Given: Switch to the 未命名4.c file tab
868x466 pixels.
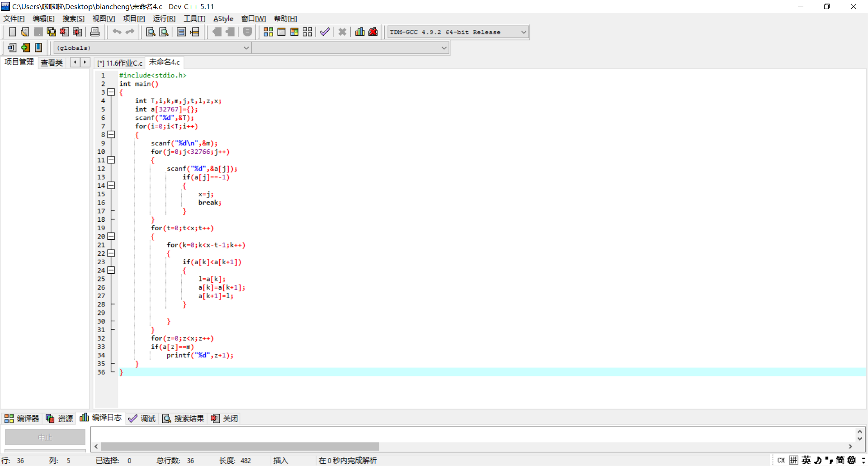Looking at the screenshot, I should click(165, 62).
